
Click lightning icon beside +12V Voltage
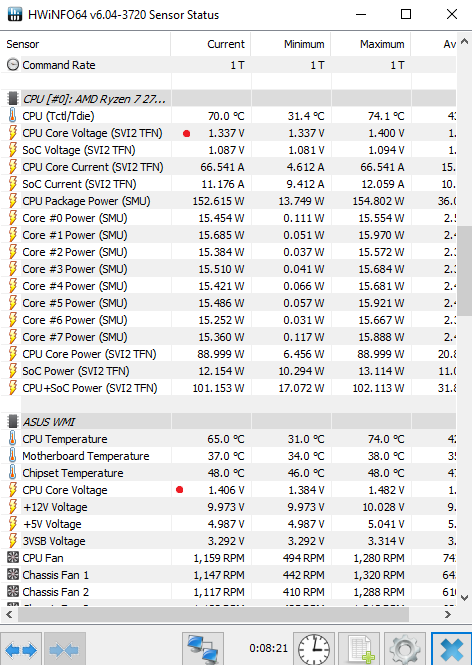point(13,506)
